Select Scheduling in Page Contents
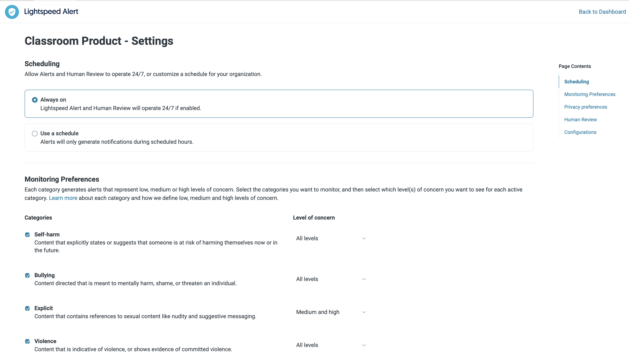629x364 pixels. 577,82
